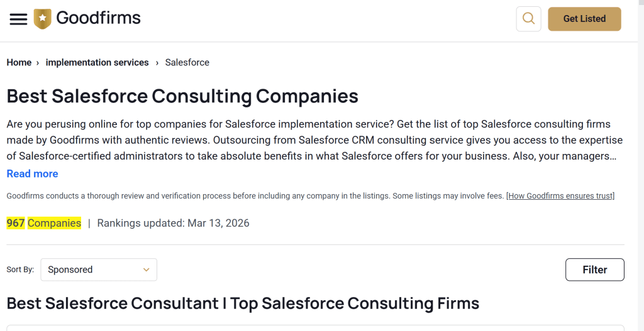The height and width of the screenshot is (331, 644).
Task: Click the search magnifier icon
Action: [x=528, y=19]
